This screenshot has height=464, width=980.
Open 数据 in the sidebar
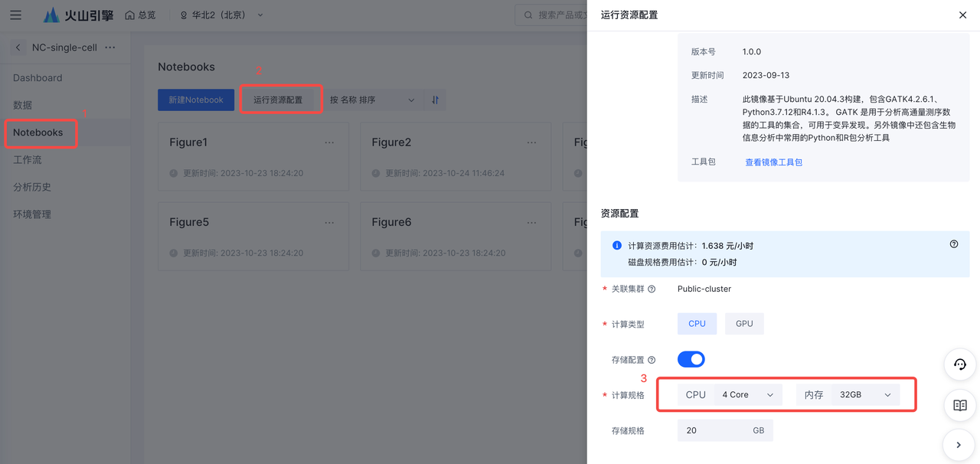(x=23, y=105)
